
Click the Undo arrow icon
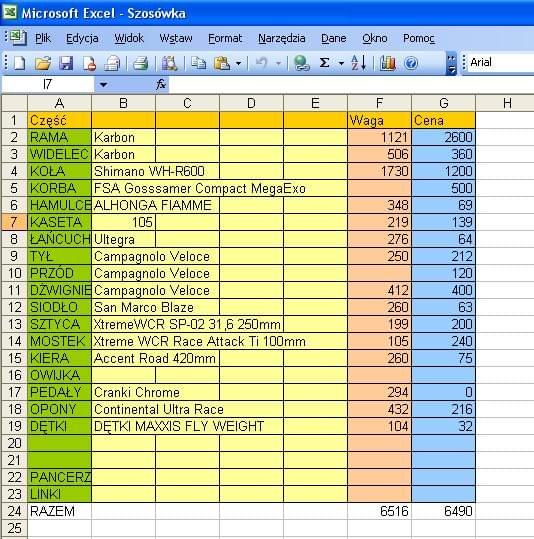coord(262,63)
